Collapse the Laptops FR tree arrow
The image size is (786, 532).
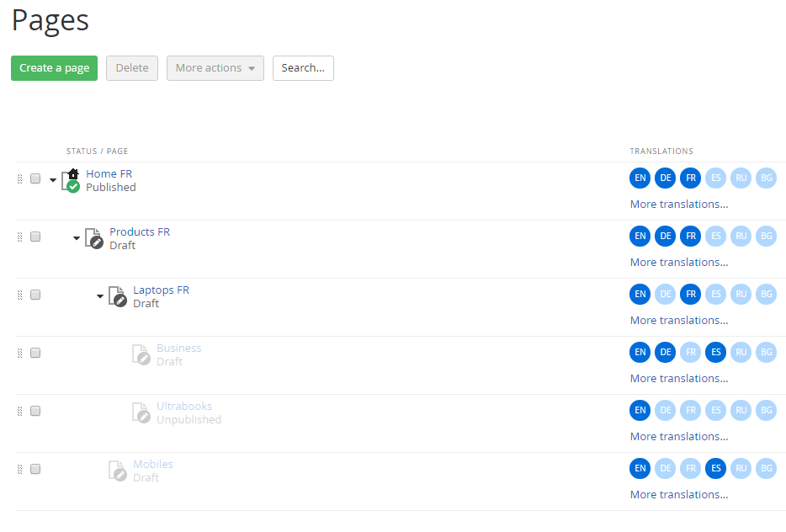click(x=100, y=296)
